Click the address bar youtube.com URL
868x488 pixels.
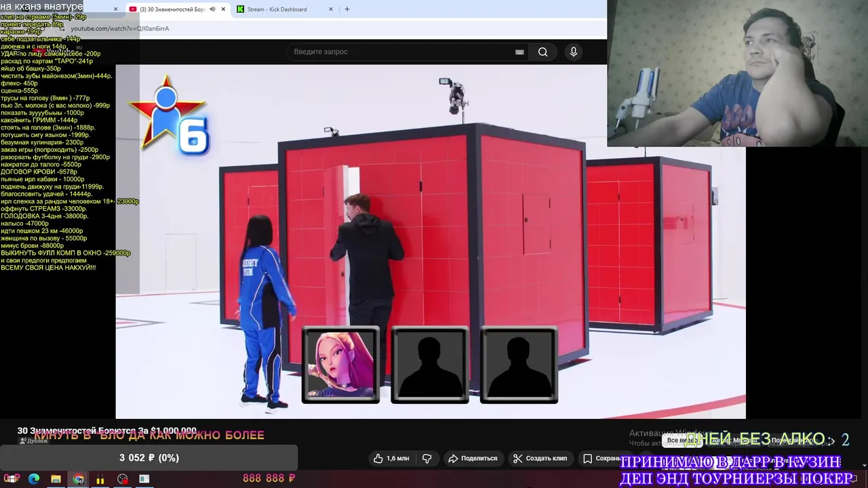(x=120, y=28)
